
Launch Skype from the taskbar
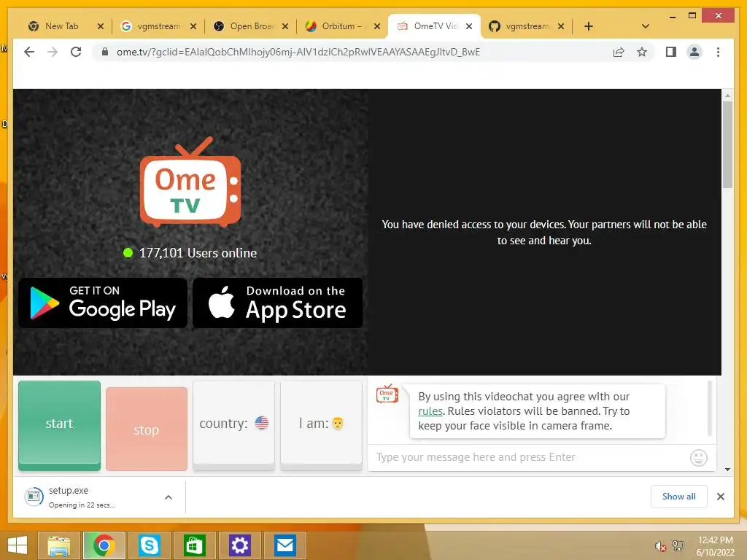(149, 545)
